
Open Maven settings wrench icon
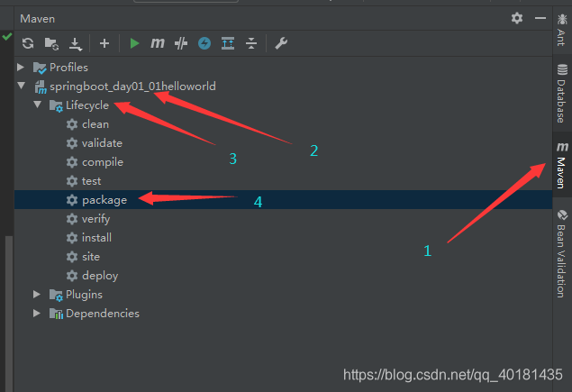(281, 43)
